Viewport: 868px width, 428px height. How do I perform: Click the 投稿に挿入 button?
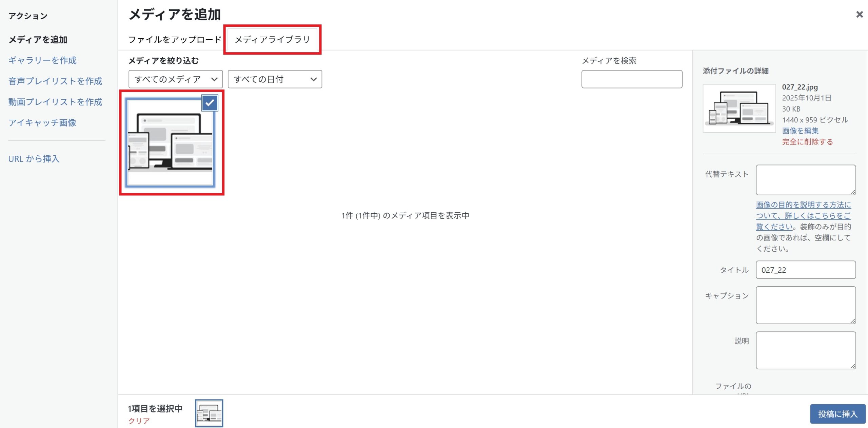(837, 414)
